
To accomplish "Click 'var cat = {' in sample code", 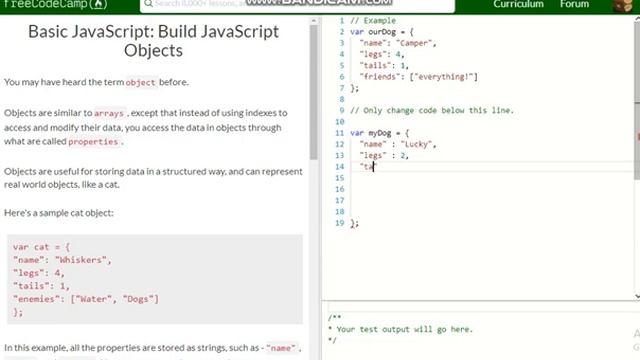I will point(41,247).
